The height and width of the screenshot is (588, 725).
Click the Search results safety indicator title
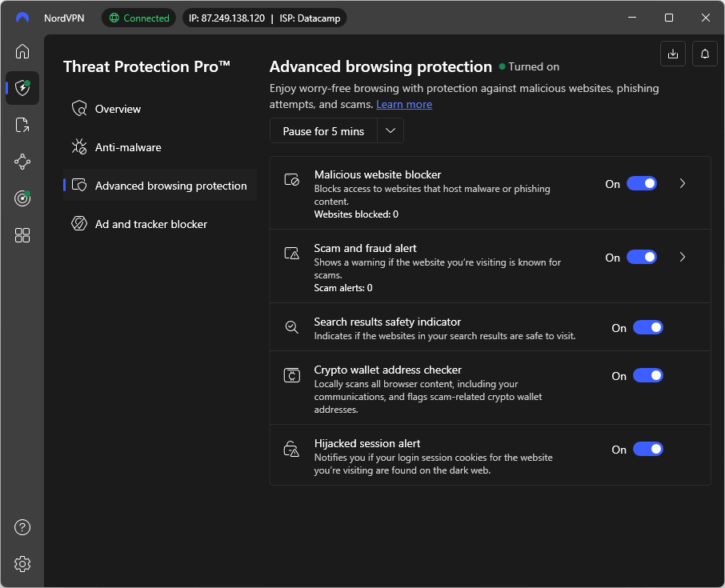(387, 322)
